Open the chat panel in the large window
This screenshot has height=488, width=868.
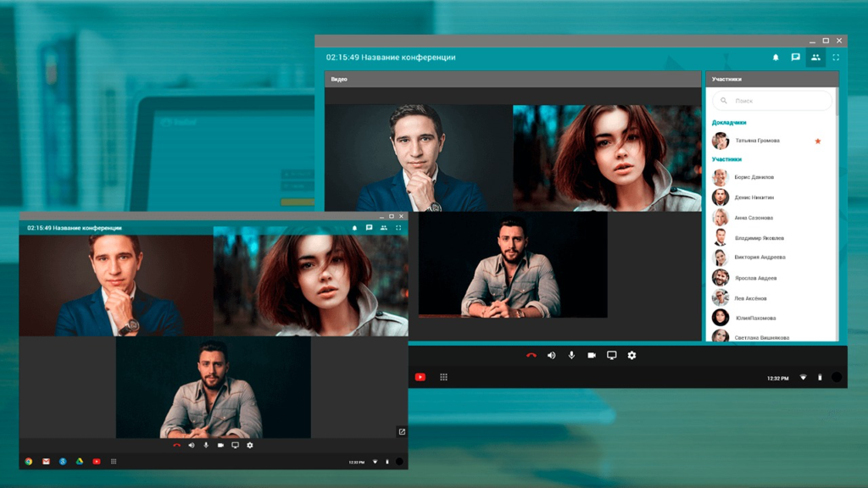tap(795, 58)
